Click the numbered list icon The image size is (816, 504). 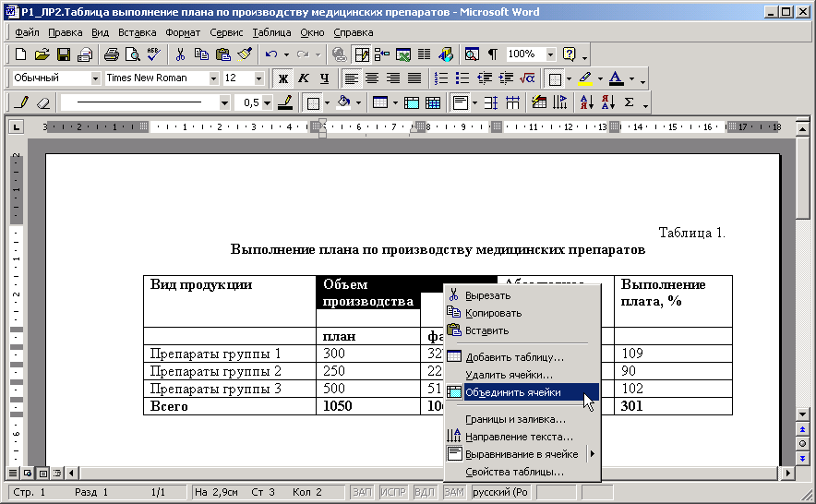click(x=441, y=78)
